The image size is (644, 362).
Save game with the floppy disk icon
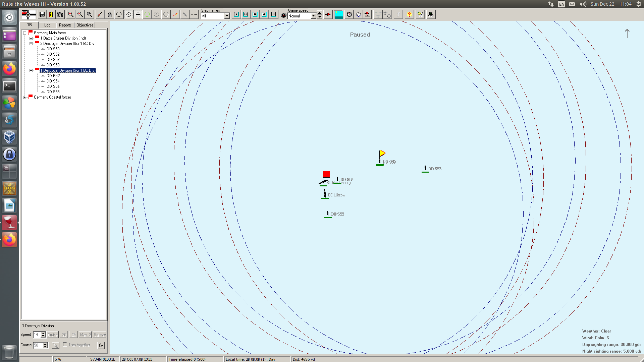[42, 14]
